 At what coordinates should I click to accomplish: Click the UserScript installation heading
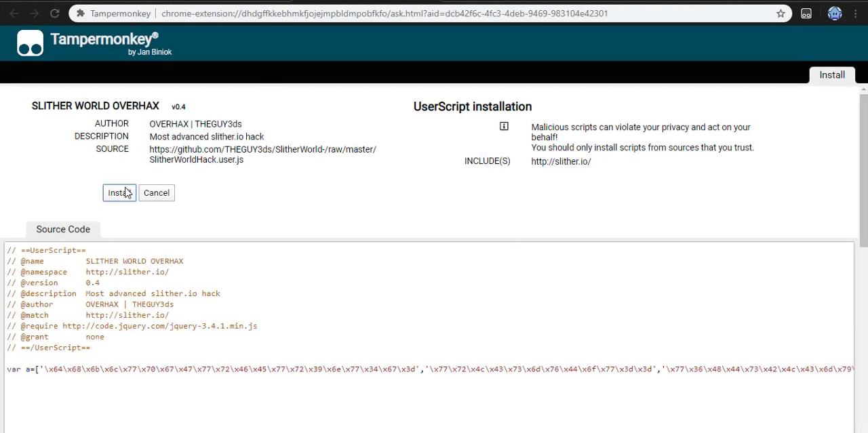[473, 106]
